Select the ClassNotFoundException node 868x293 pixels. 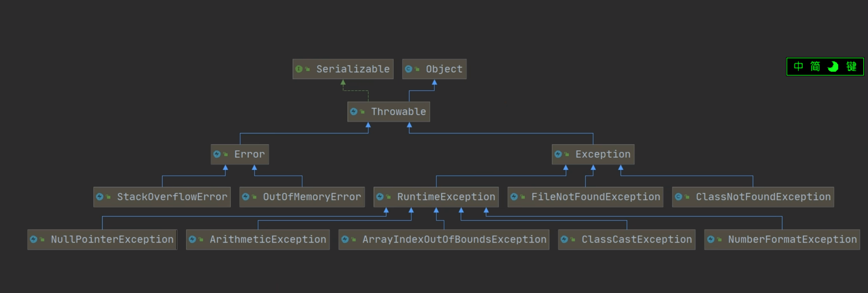click(x=753, y=197)
